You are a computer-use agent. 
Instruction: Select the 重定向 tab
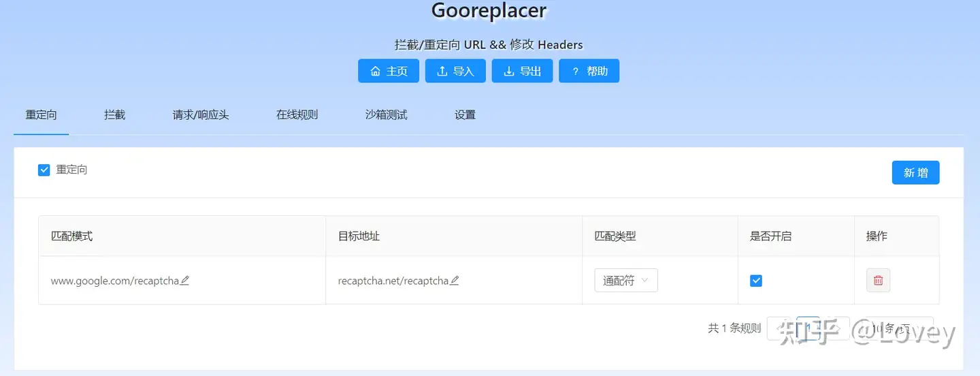(42, 115)
